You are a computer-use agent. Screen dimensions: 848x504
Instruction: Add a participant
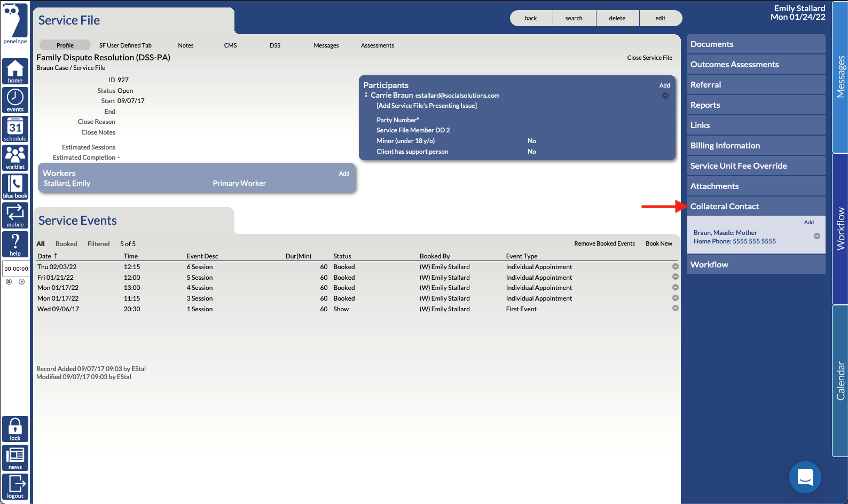664,85
